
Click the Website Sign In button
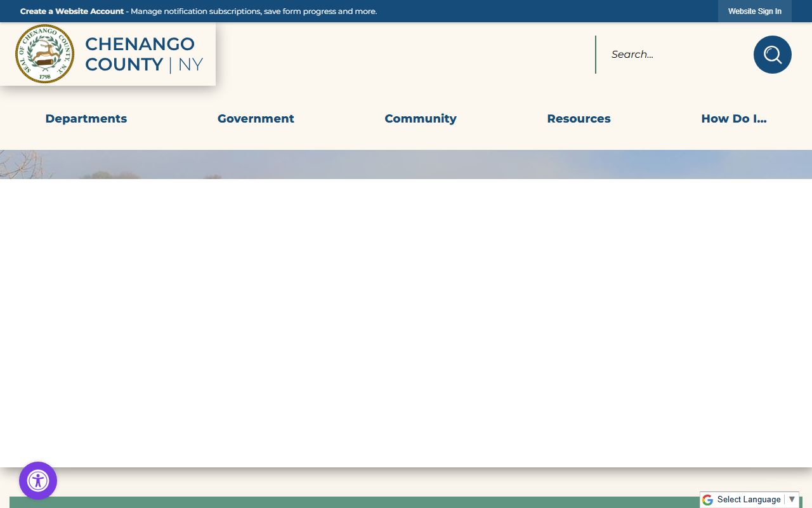click(755, 11)
